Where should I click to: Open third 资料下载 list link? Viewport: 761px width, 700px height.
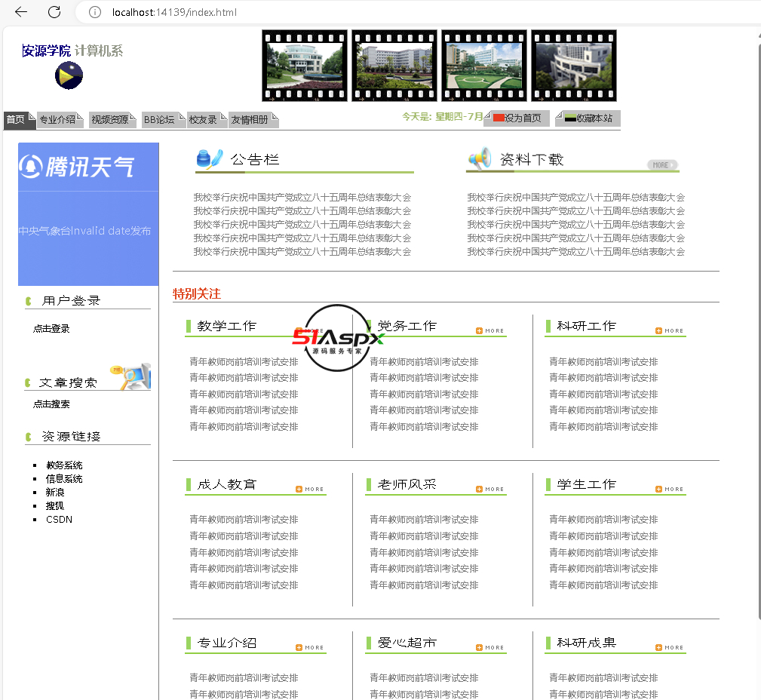(x=575, y=225)
